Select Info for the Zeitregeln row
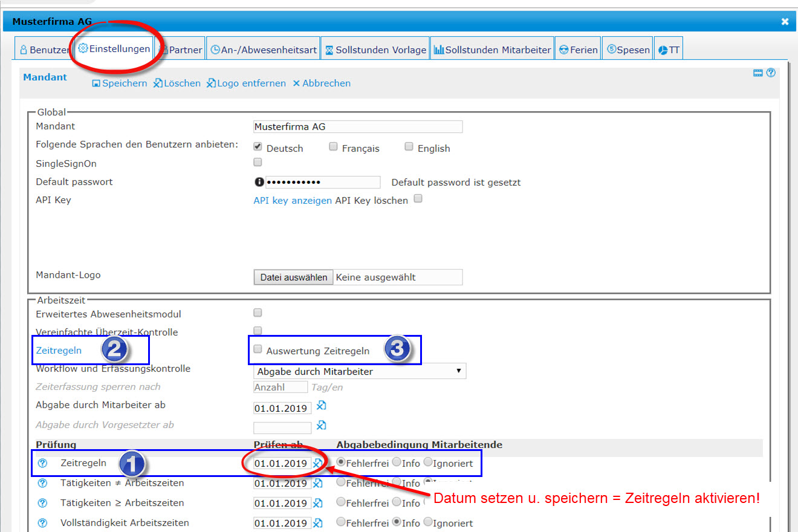 coord(397,462)
